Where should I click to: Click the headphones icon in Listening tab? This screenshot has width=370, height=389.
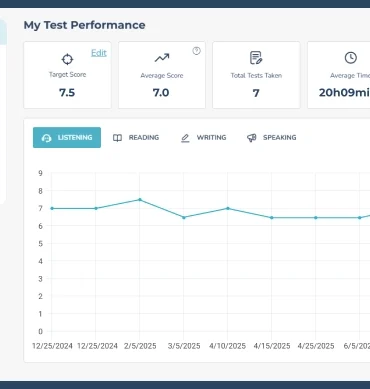[47, 138]
